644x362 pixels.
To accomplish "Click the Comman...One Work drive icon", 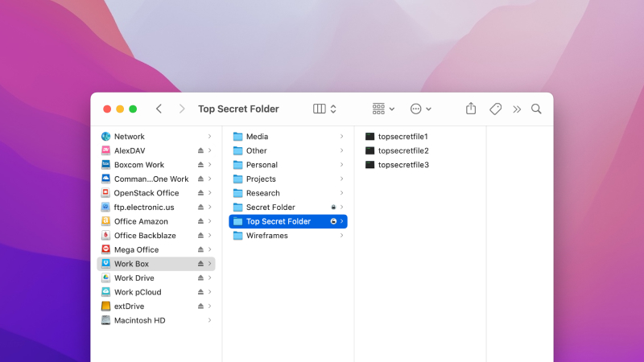I will [x=105, y=179].
